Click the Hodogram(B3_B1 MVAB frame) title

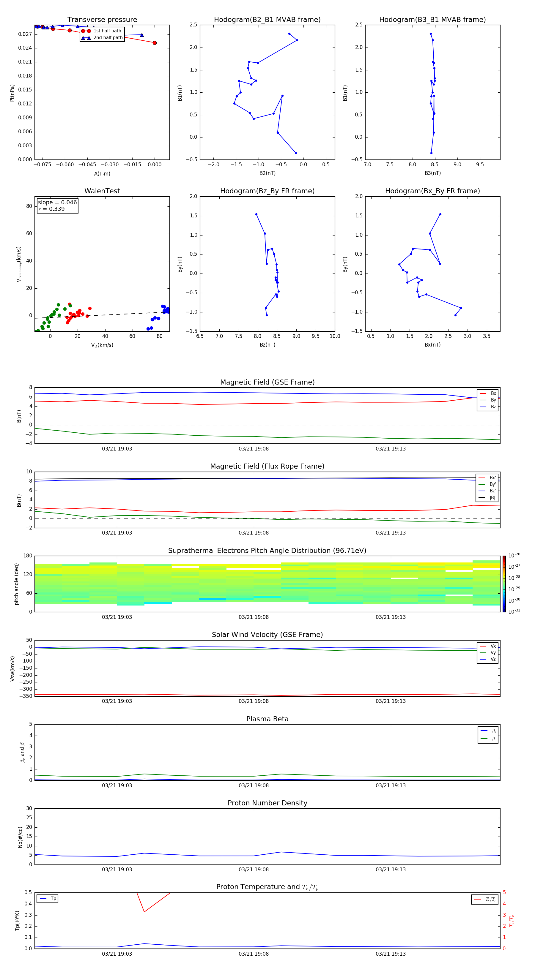tap(432, 20)
